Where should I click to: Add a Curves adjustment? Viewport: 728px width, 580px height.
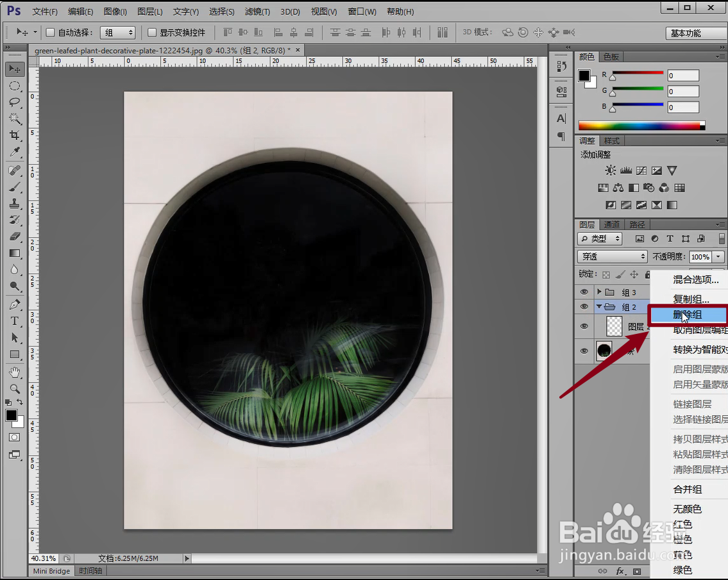pyautogui.click(x=641, y=170)
